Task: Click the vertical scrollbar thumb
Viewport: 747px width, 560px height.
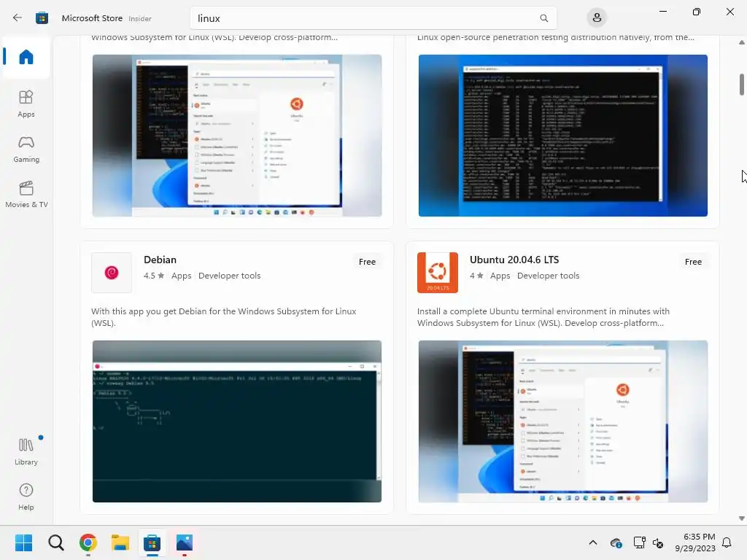Action: point(742,85)
